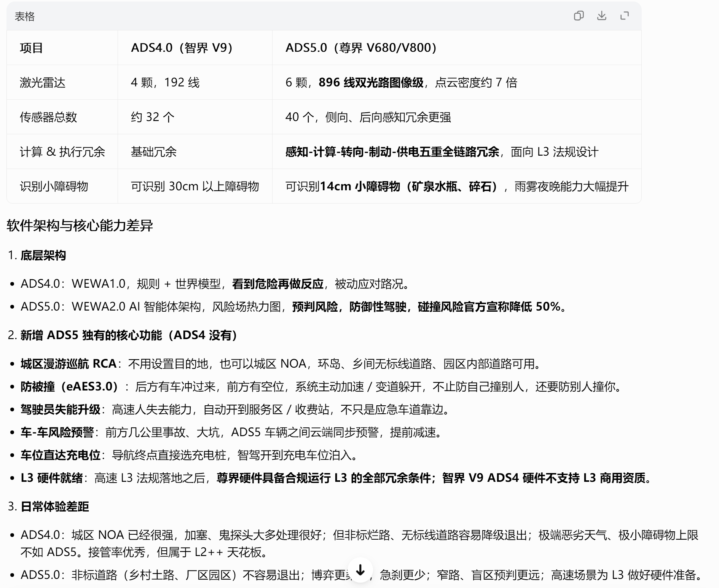Viewport: 719px width, 588px height.
Task: Expand the table with the fullscreen icon
Action: point(624,16)
